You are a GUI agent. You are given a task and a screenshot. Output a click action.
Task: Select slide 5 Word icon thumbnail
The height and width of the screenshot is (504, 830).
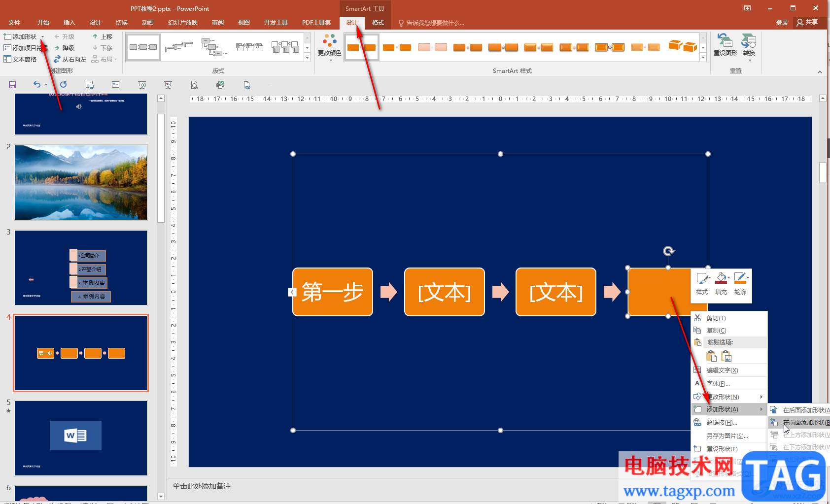(81, 438)
